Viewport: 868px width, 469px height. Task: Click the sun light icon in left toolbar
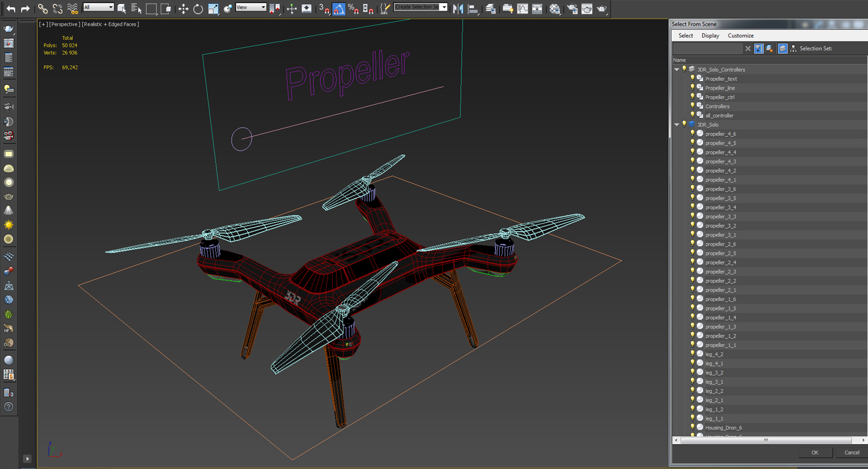pyautogui.click(x=8, y=225)
